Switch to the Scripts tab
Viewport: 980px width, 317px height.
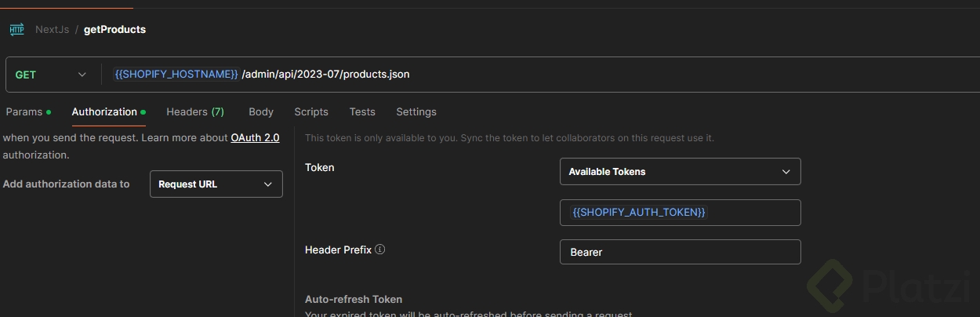point(311,112)
